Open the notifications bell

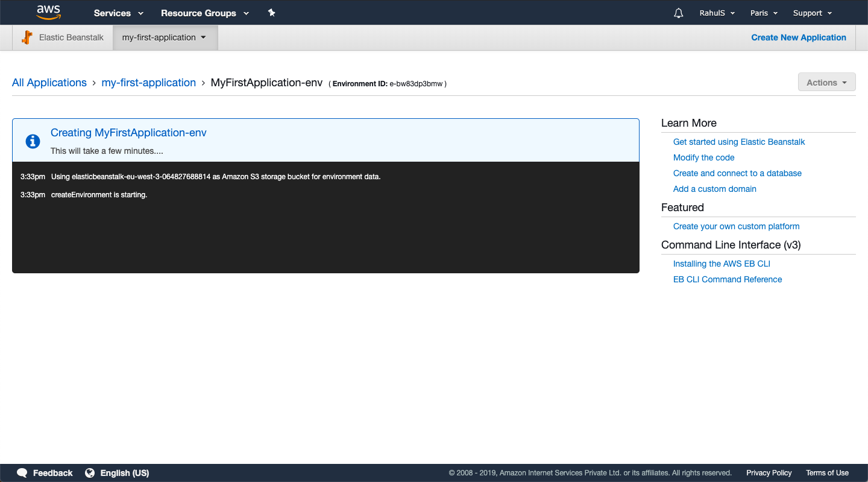coord(678,12)
